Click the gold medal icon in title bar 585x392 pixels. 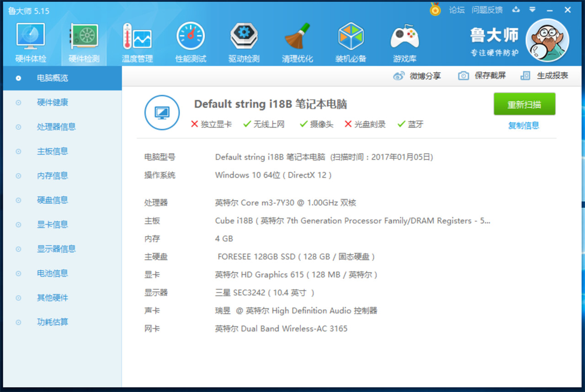[x=435, y=10]
